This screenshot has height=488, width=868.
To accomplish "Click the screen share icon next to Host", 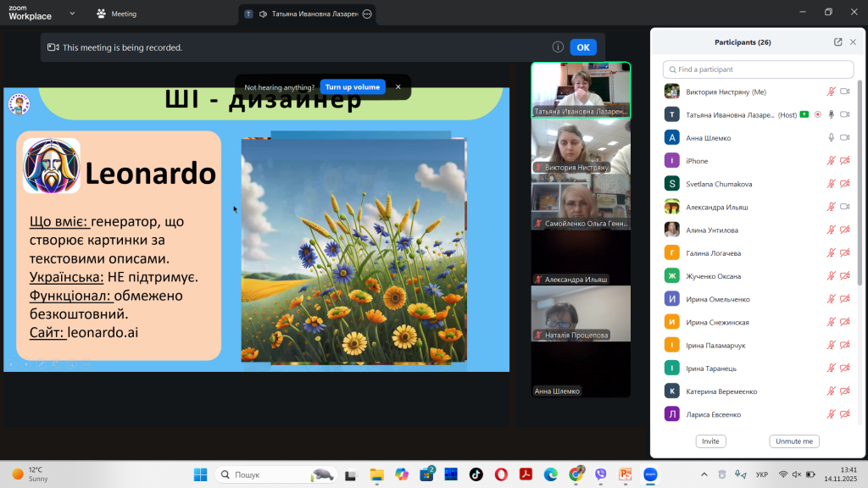I will (x=804, y=114).
